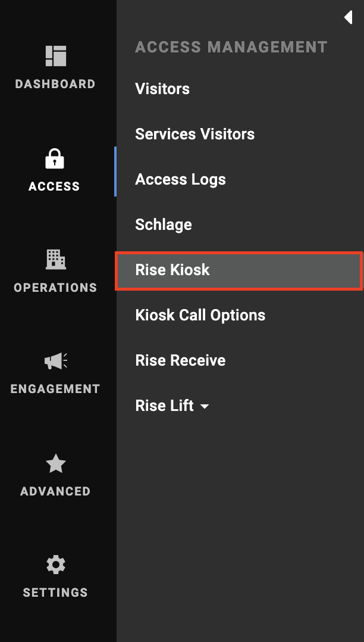
Task: Select the Schlage menu item
Action: point(164,225)
